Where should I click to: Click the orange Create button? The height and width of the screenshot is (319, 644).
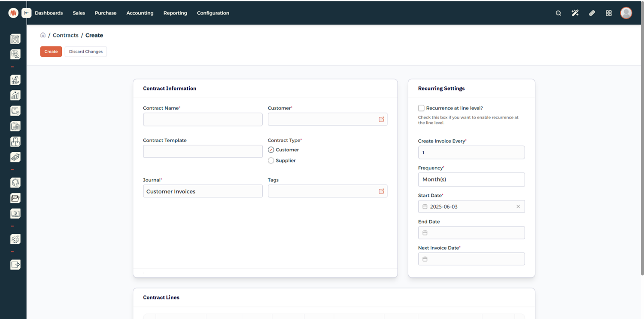(x=51, y=52)
